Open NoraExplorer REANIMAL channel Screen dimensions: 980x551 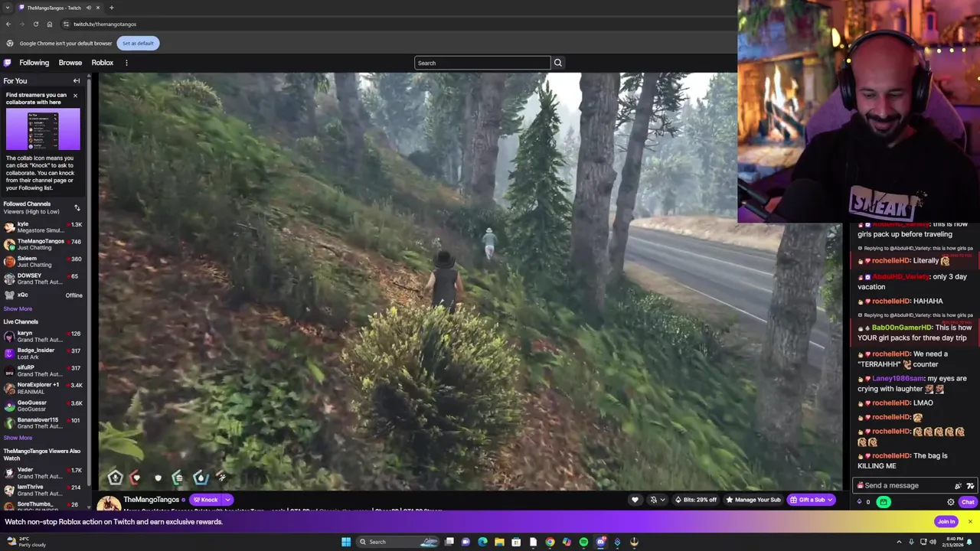[x=42, y=388]
